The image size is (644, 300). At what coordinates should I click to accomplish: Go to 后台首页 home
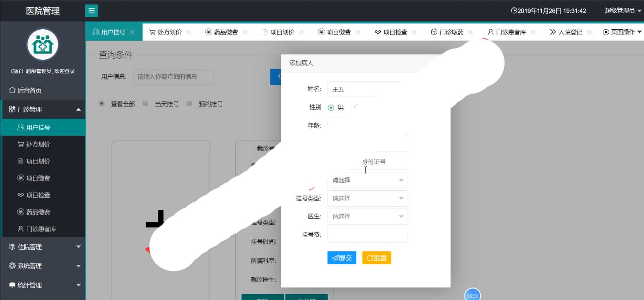pos(30,90)
